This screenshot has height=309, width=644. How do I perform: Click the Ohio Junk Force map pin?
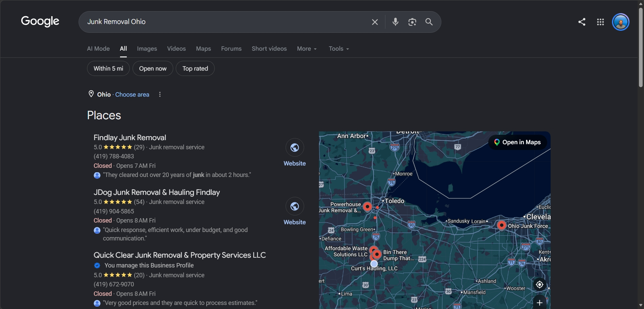(501, 225)
